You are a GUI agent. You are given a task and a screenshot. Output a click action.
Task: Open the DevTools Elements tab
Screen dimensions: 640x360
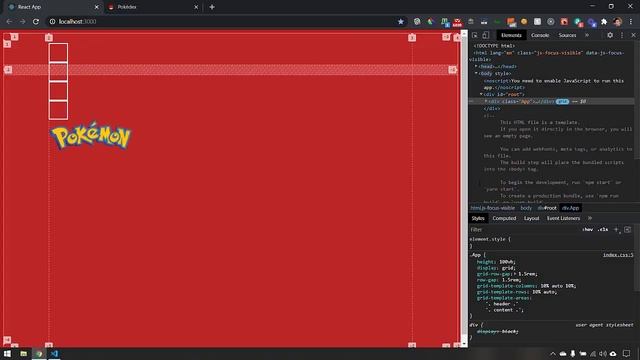(x=511, y=36)
